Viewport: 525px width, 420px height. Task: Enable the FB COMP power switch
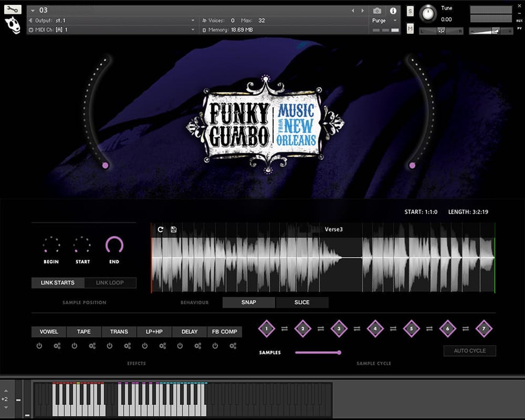coord(215,346)
